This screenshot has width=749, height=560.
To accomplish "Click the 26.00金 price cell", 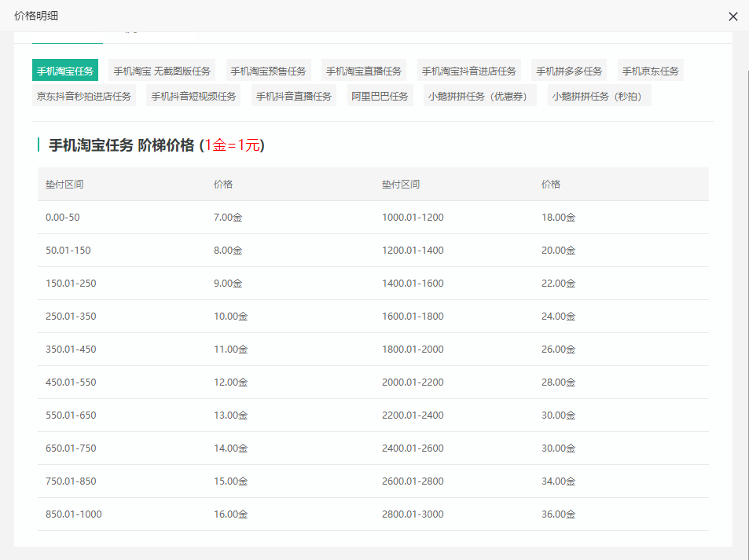I will click(x=558, y=349).
